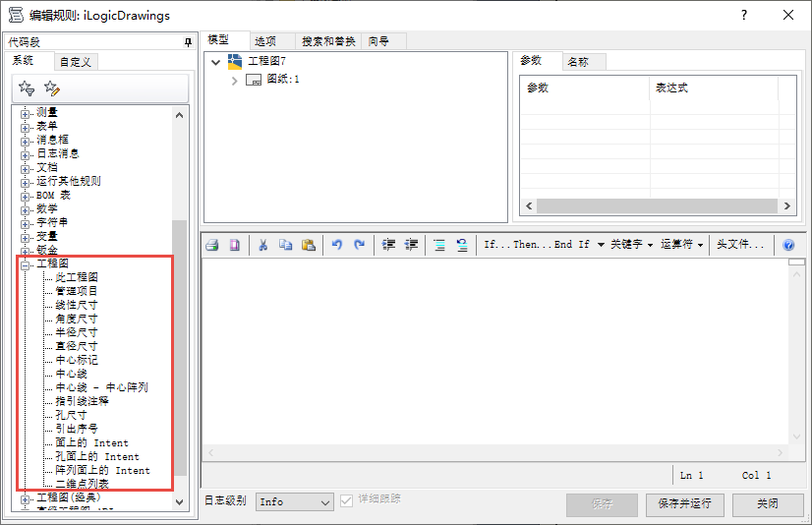Screen dimensions: 812x525
Task: Switch to the 自定义 snippets tab
Action: 76,62
